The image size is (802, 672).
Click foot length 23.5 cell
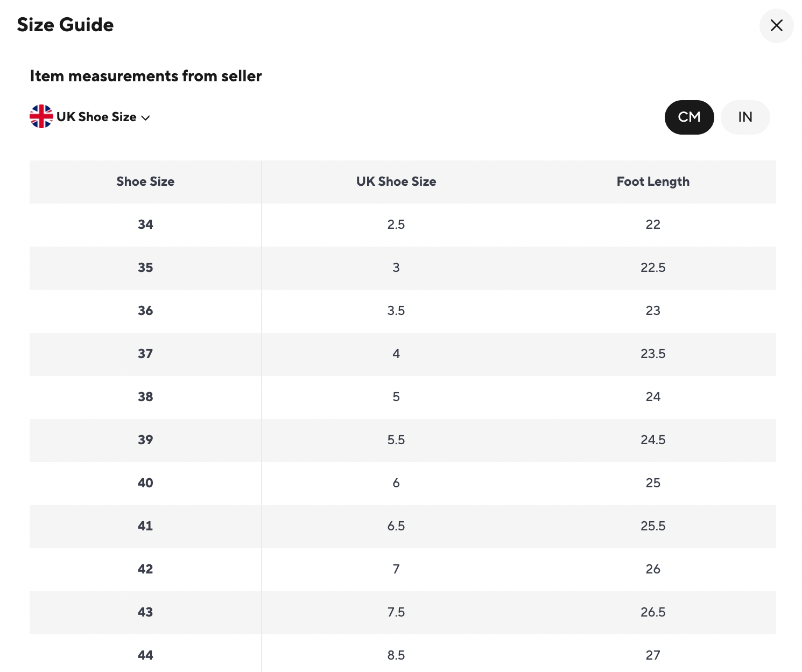pyautogui.click(x=652, y=354)
